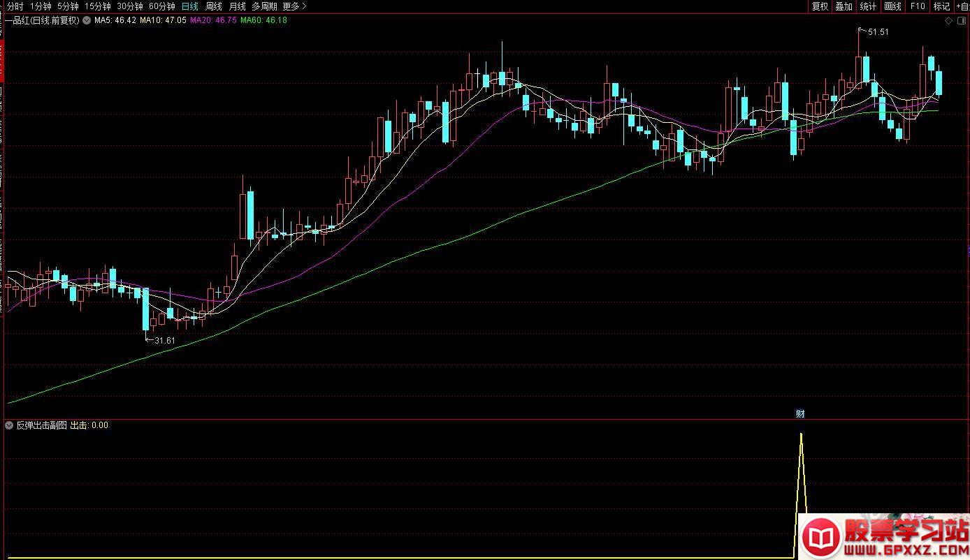Viewport: 970px width, 560px height.
Task: Select the 日线 daily period
Action: 189,6
